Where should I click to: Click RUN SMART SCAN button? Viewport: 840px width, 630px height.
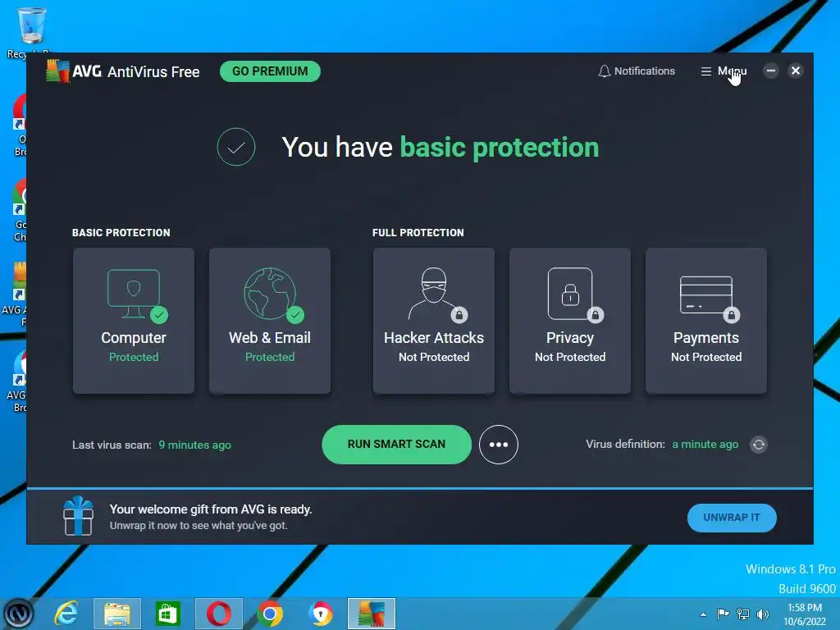click(x=396, y=444)
